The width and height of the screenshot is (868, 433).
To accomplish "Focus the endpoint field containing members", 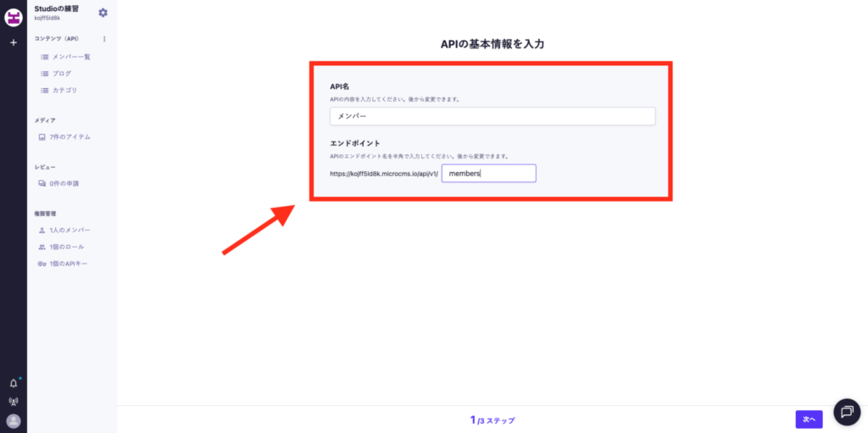I will coord(488,173).
